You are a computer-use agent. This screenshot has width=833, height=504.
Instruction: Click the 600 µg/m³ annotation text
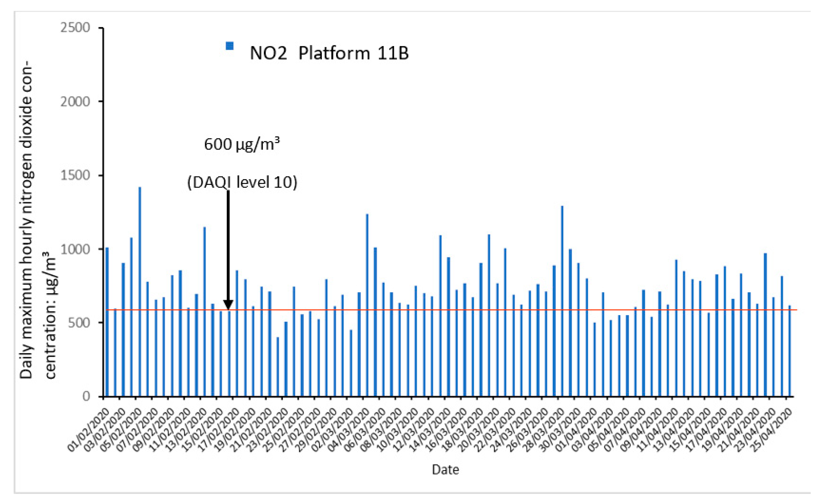point(242,145)
